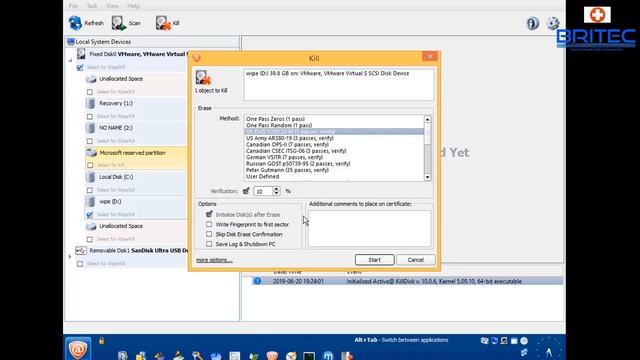Toggle Initialize Disk(s) after Erase

coord(209,214)
